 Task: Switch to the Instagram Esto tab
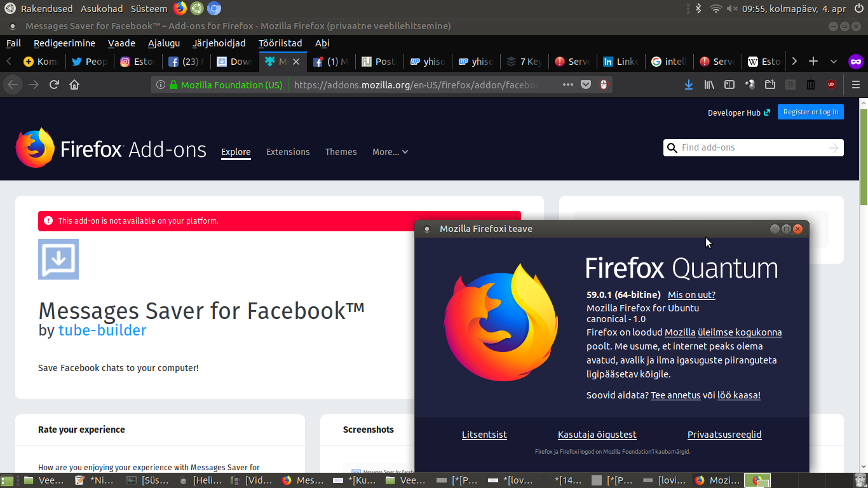(138, 62)
